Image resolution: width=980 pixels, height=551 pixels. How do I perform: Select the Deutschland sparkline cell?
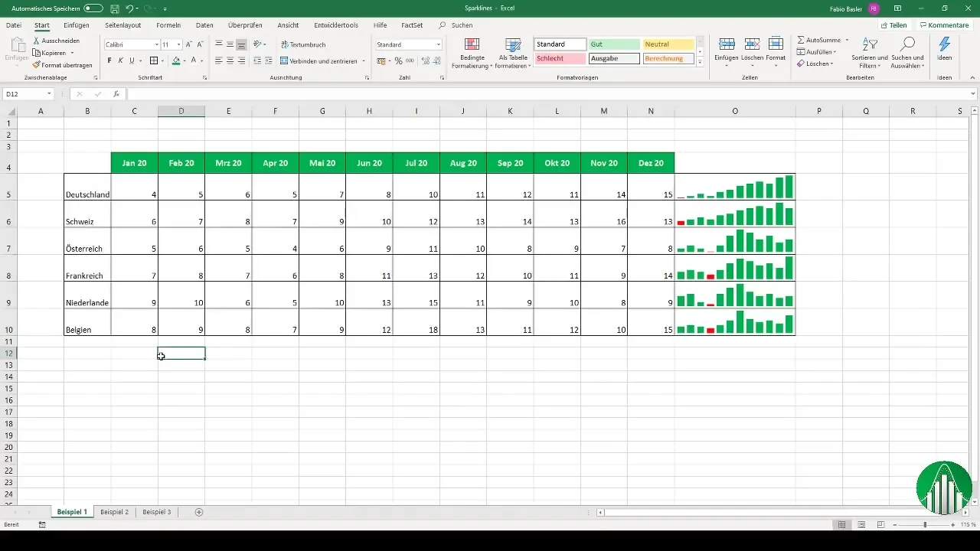735,187
